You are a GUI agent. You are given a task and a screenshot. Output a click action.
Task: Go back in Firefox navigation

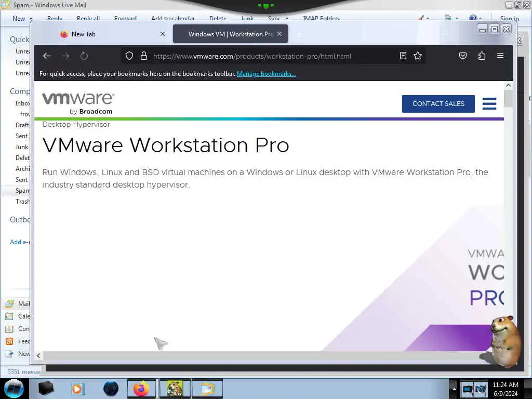[47, 56]
